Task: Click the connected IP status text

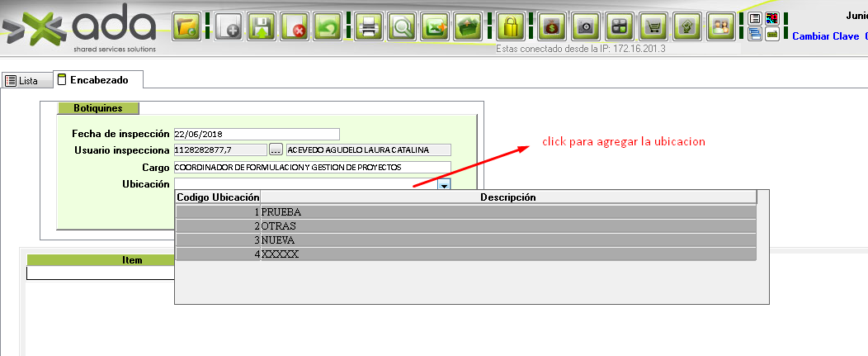Action: click(580, 49)
